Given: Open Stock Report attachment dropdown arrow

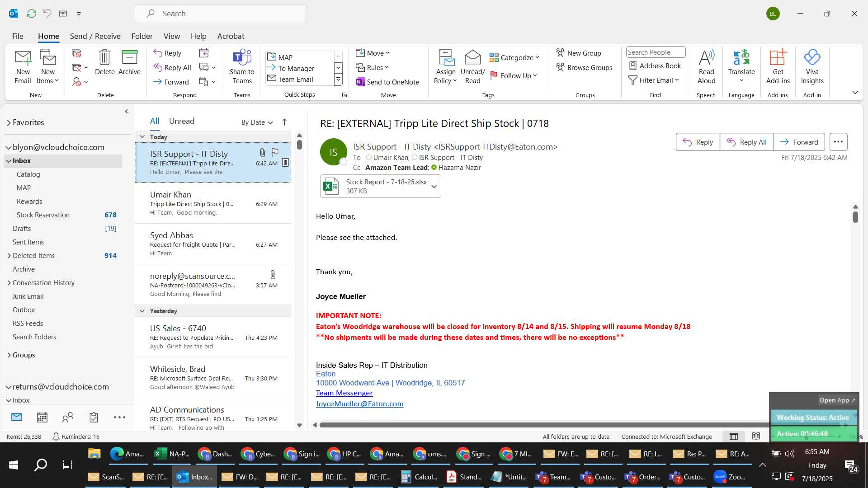Looking at the screenshot, I should tap(434, 186).
